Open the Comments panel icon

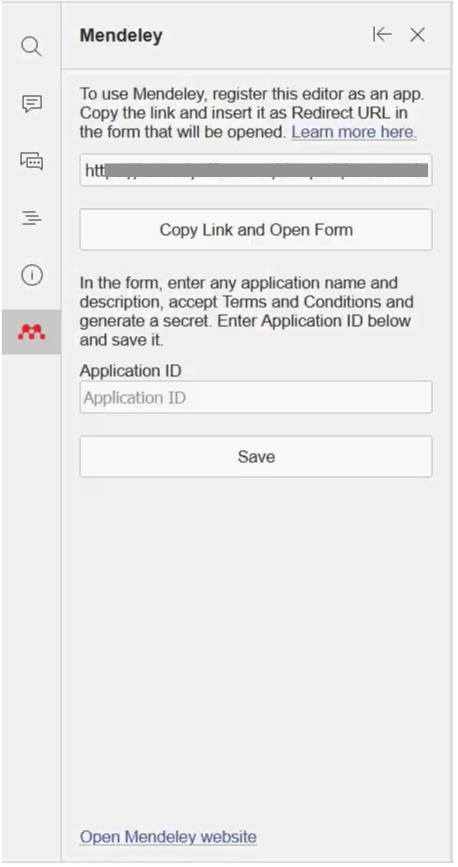click(x=32, y=104)
